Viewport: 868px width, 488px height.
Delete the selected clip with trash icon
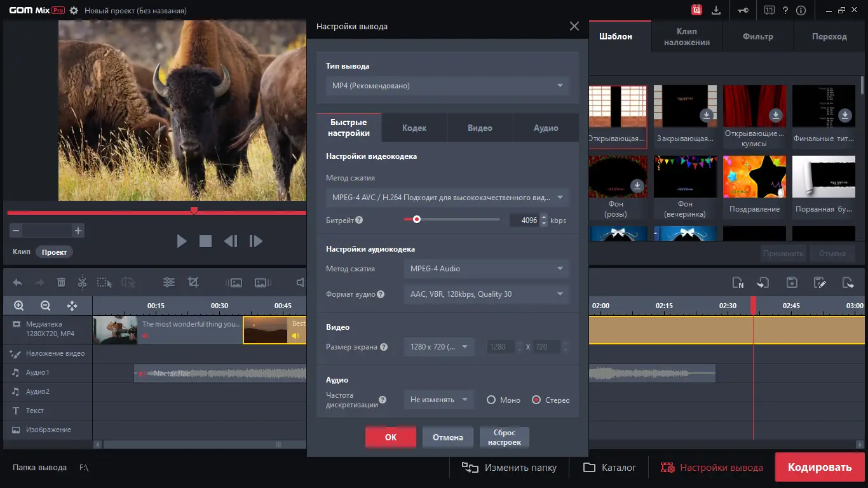tap(61, 283)
